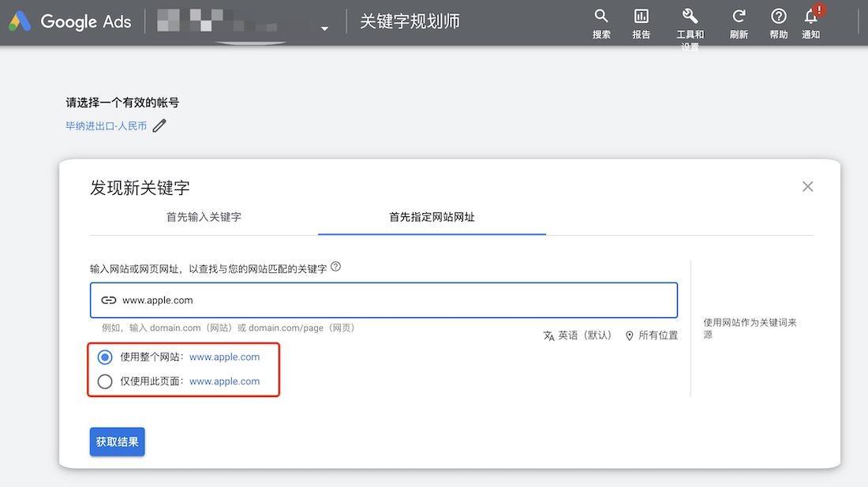The image size is (868, 487).
Task: Change the language 英语（默认）
Action: tap(578, 335)
